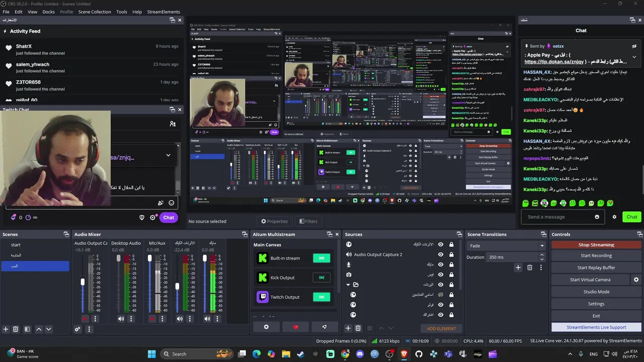The width and height of the screenshot is (644, 362).
Task: Open Twitch Chat shield moderation icon
Action: pos(142,218)
